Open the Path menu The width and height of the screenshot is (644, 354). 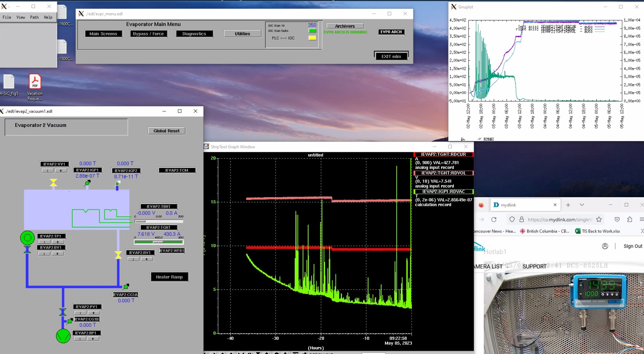(35, 17)
